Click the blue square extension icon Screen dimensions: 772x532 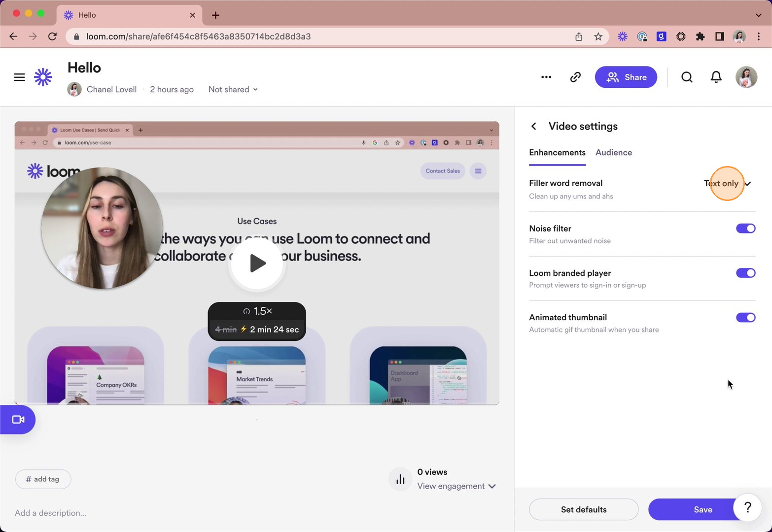tap(662, 36)
